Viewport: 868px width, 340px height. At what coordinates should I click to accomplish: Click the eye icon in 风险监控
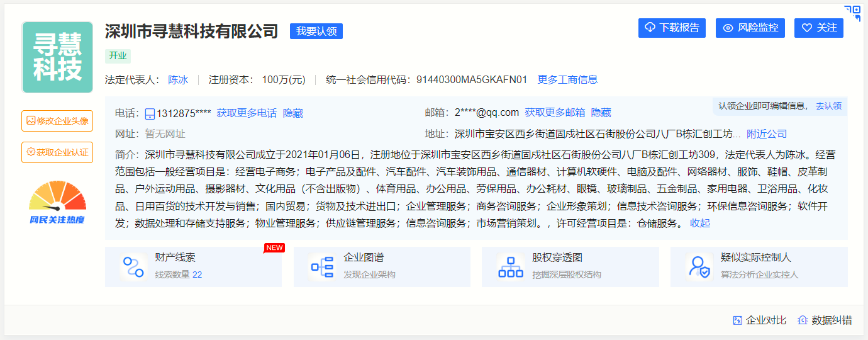click(728, 28)
